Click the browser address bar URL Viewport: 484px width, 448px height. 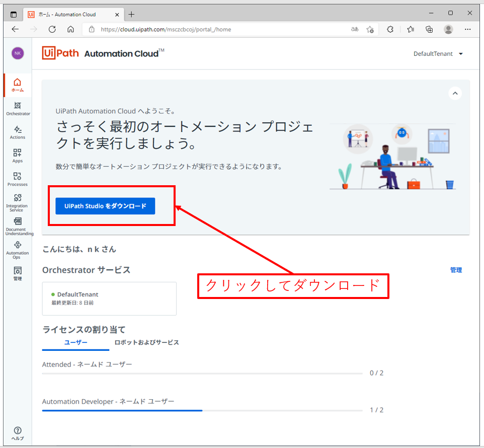(166, 29)
